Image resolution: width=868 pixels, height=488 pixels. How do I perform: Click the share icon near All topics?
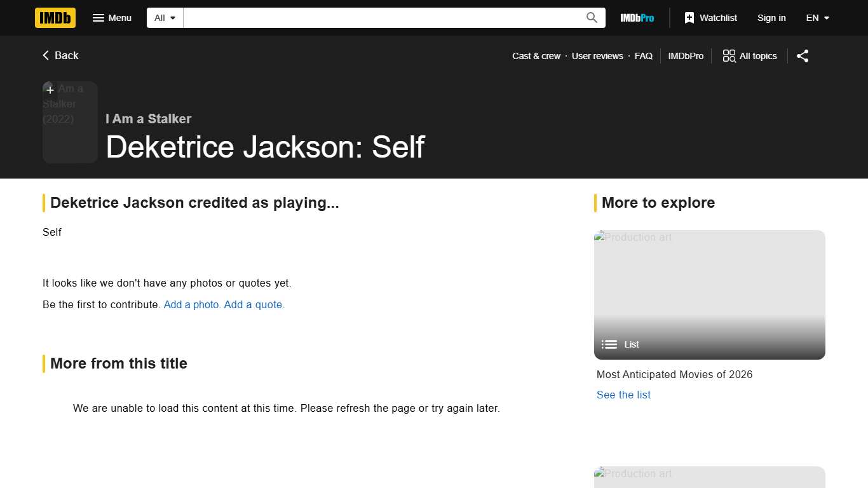[802, 56]
